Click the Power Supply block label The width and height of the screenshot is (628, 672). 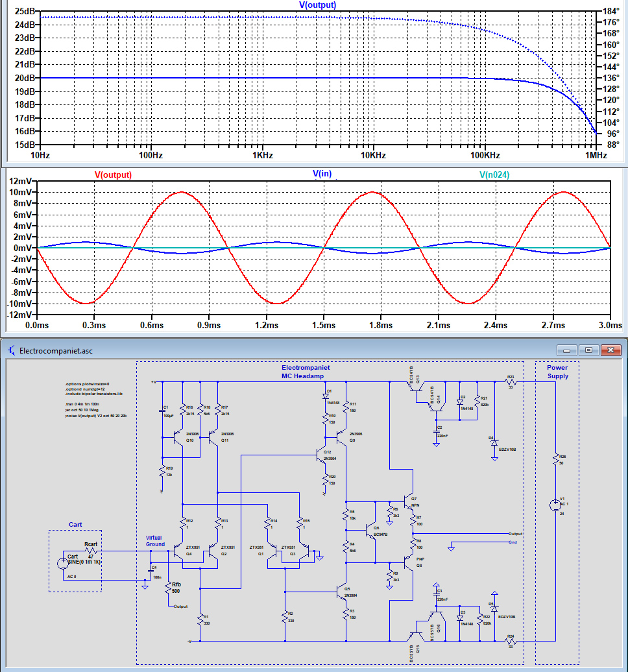(557, 372)
